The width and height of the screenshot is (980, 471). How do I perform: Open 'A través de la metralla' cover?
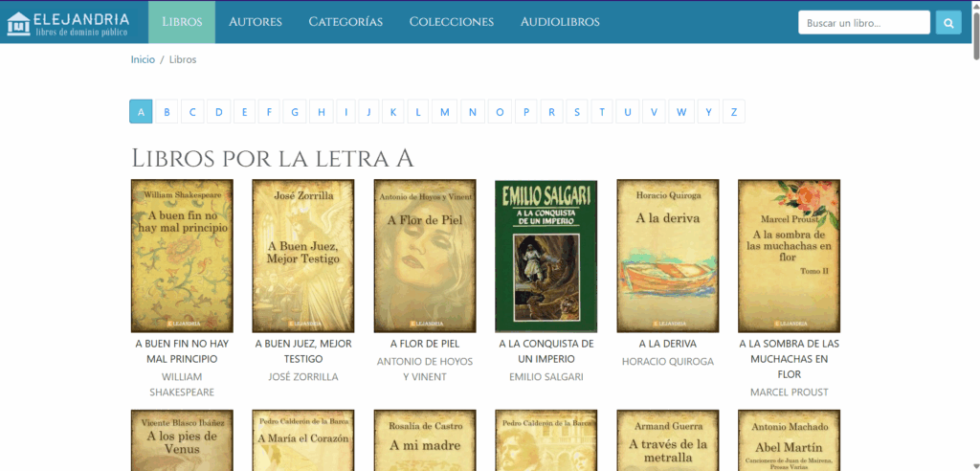[x=667, y=440]
